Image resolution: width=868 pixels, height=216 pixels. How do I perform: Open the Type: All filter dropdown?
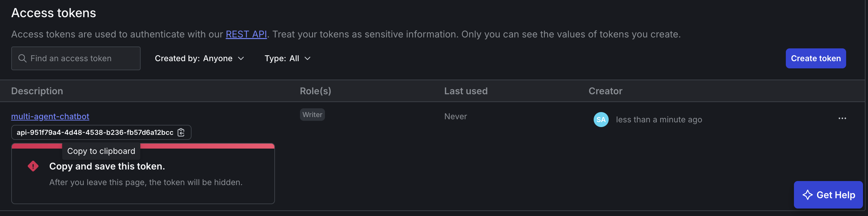[287, 58]
